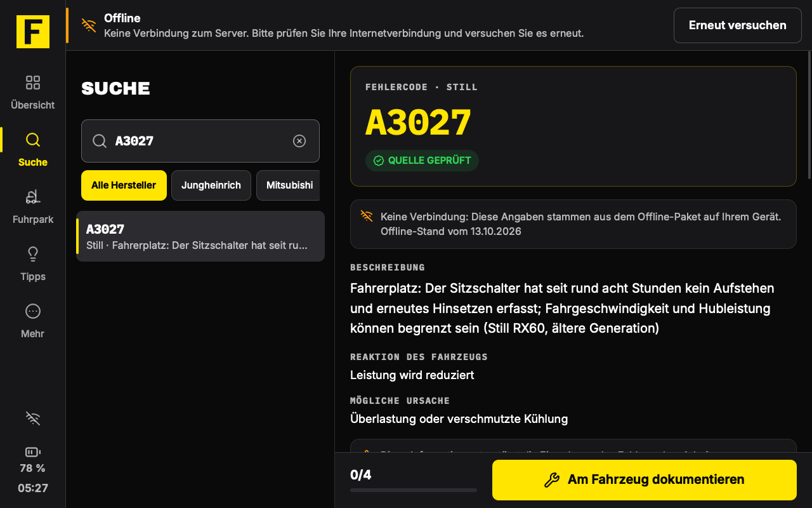Screen dimensions: 812x508
Task: Click the "FEHLERCODE · STILL" label
Action: pos(421,87)
